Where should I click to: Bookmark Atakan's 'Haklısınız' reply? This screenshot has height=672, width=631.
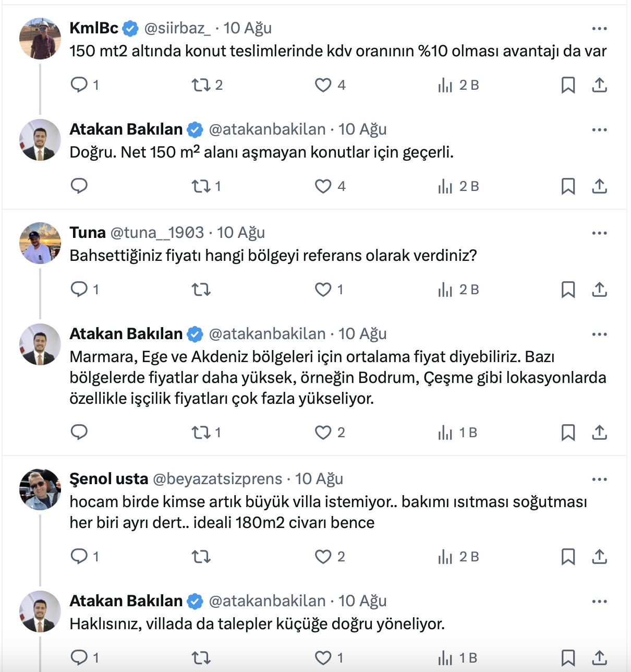pos(568,658)
